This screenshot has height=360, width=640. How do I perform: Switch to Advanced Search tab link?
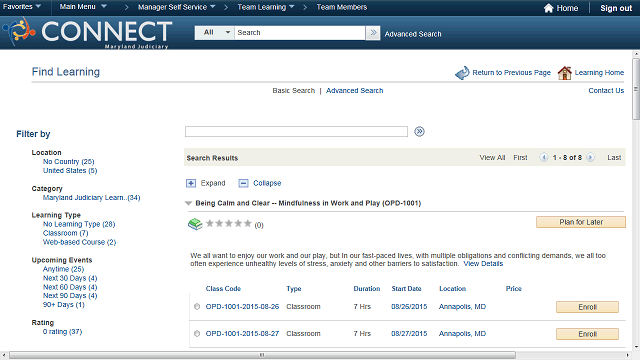pyautogui.click(x=354, y=91)
